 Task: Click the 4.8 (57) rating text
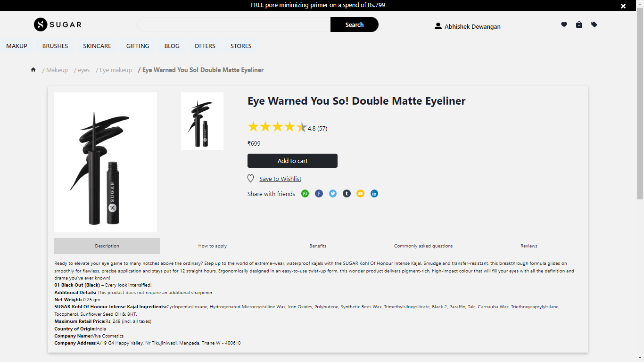coord(317,128)
